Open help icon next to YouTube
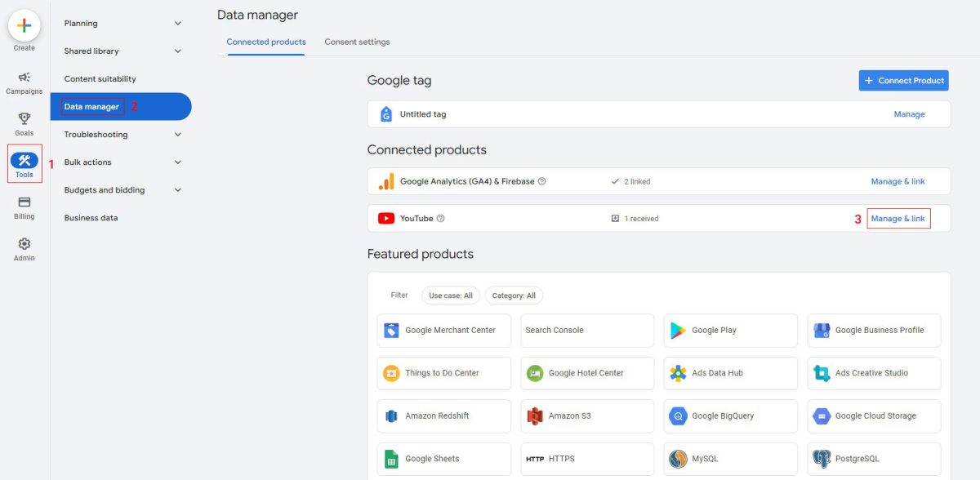This screenshot has height=480, width=980. click(441, 218)
